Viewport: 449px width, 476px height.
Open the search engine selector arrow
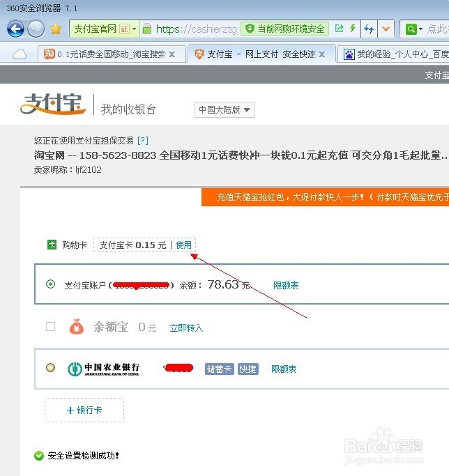pos(420,29)
